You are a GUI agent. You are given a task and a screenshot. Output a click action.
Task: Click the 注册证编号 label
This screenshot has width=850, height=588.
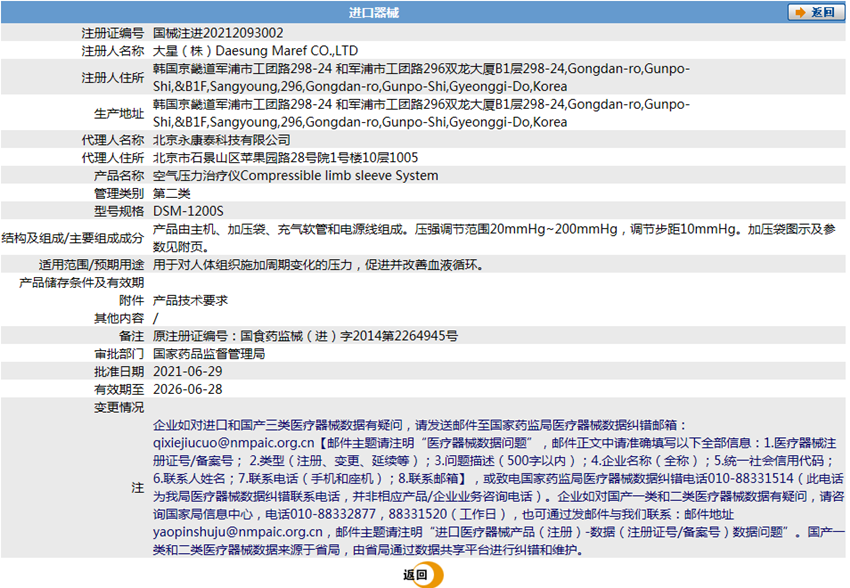[x=113, y=33]
